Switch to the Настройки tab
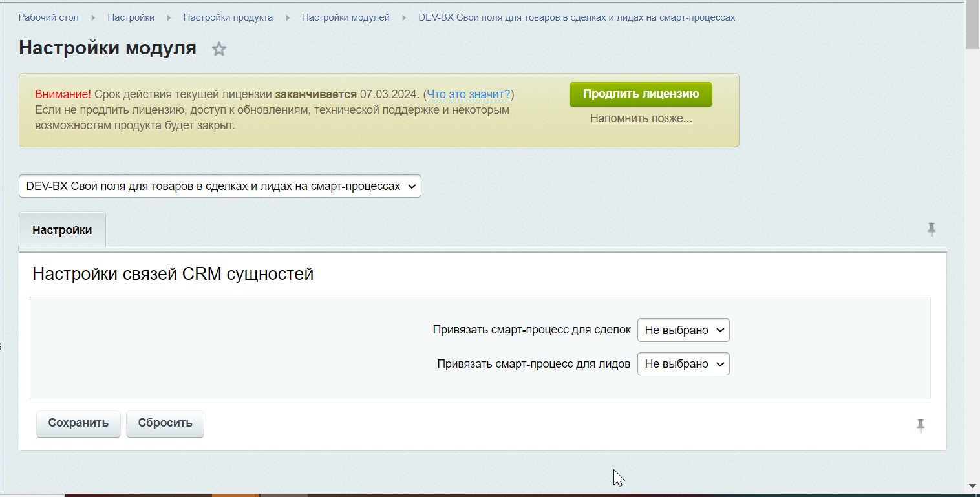 [x=62, y=230]
